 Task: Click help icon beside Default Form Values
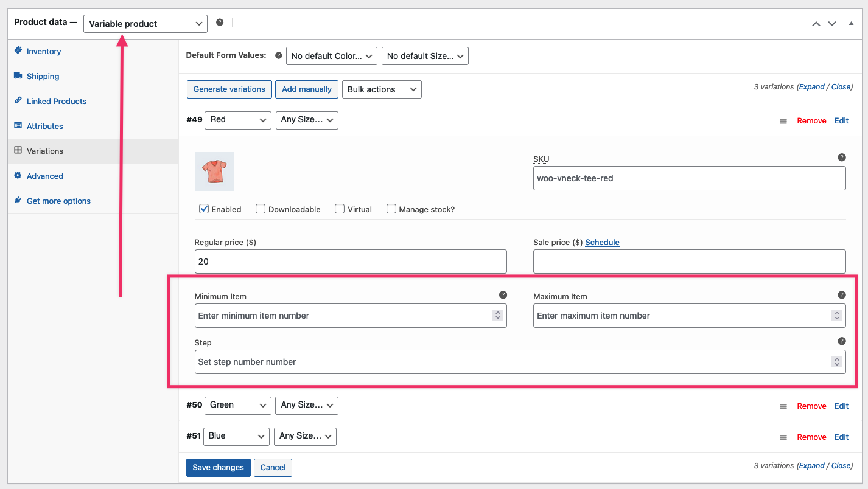coord(279,55)
